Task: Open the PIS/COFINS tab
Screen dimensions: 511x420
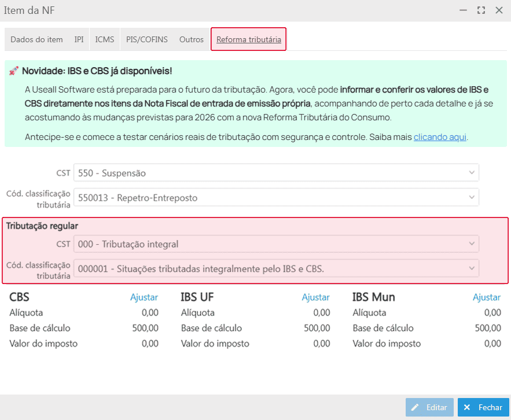Action: point(147,39)
